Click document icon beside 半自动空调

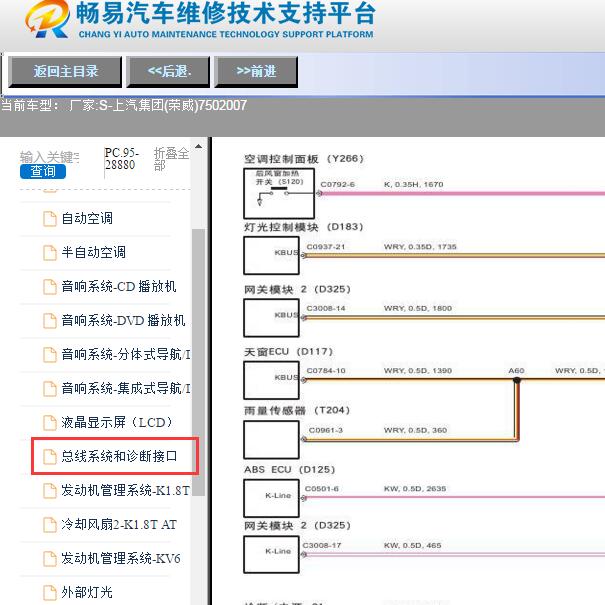pyautogui.click(x=49, y=253)
